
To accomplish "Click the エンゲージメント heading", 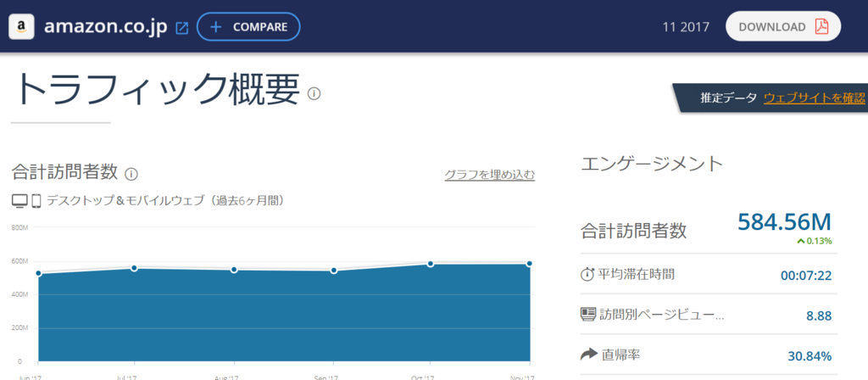I will pos(652,164).
